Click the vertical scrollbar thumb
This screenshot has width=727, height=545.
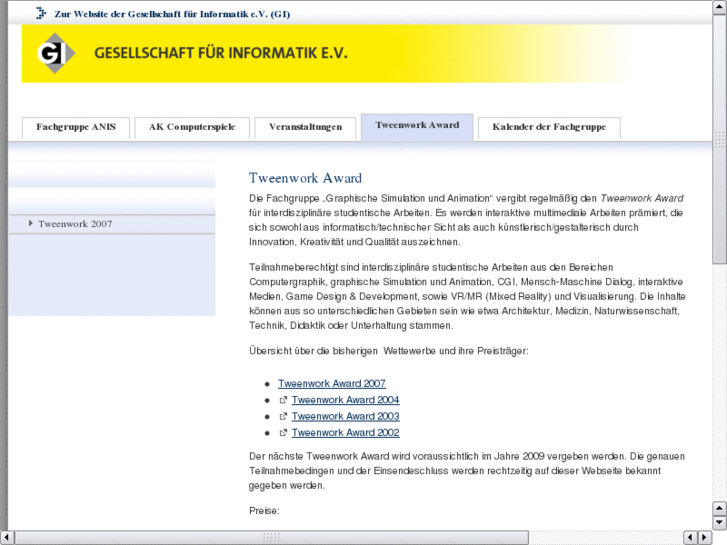pyautogui.click(x=720, y=139)
